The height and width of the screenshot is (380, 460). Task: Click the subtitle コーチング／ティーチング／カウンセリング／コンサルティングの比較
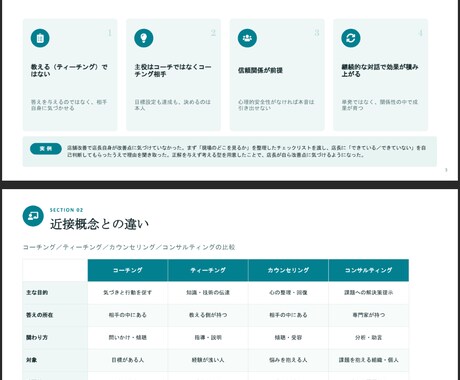pos(129,247)
